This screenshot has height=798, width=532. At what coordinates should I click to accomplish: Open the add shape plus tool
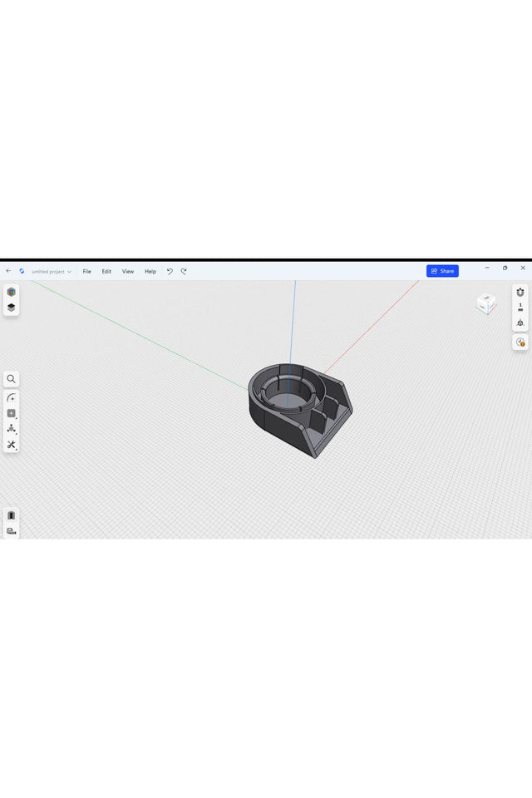tap(11, 413)
